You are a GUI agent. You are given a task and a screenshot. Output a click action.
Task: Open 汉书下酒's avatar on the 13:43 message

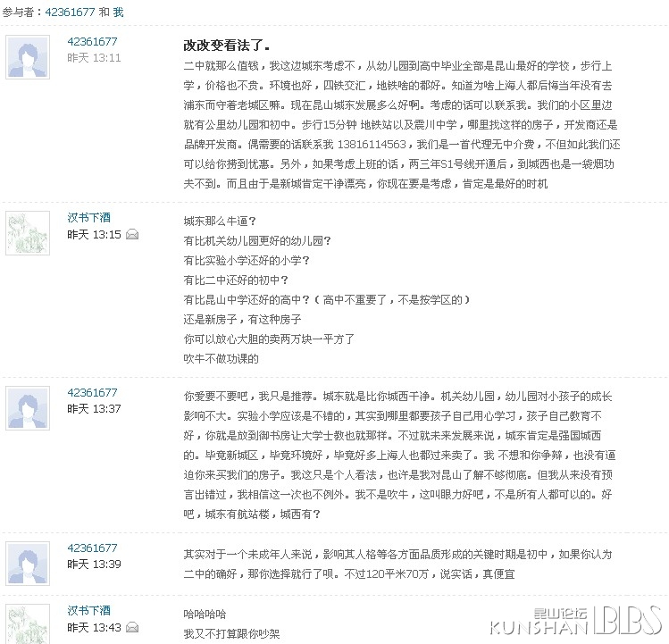[28, 623]
